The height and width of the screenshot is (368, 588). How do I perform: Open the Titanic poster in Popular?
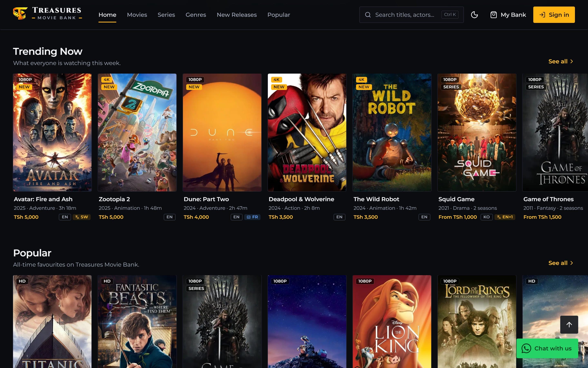(52, 322)
